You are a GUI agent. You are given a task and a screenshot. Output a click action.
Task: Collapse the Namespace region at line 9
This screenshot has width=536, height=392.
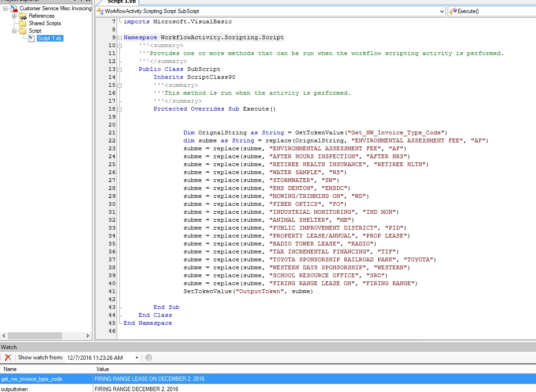(119, 38)
